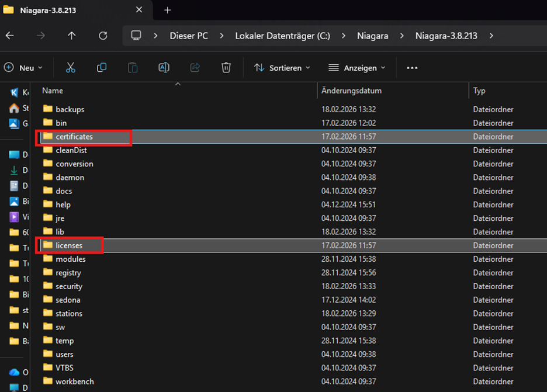The image size is (547, 392).
Task: Refresh the current folder view
Action: coord(103,36)
